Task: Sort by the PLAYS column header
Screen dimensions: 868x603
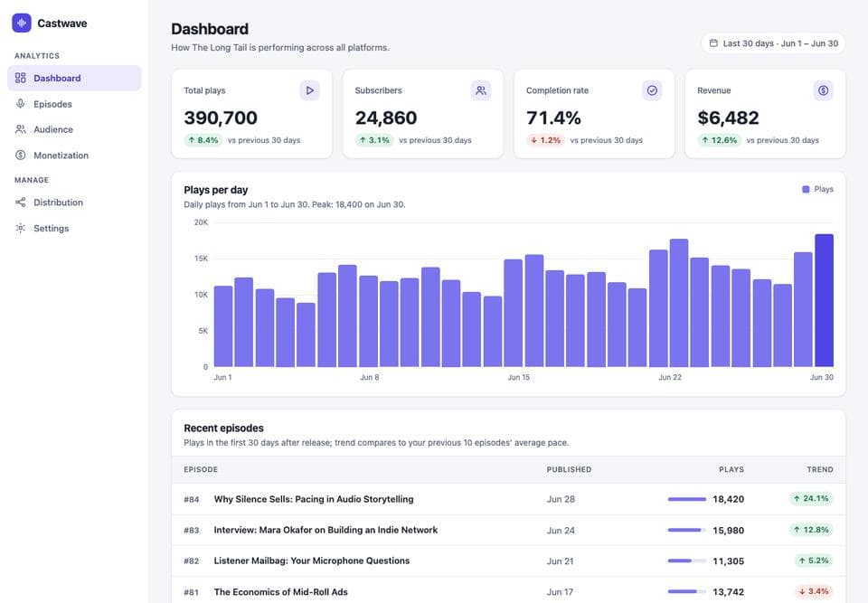Action: pos(731,469)
